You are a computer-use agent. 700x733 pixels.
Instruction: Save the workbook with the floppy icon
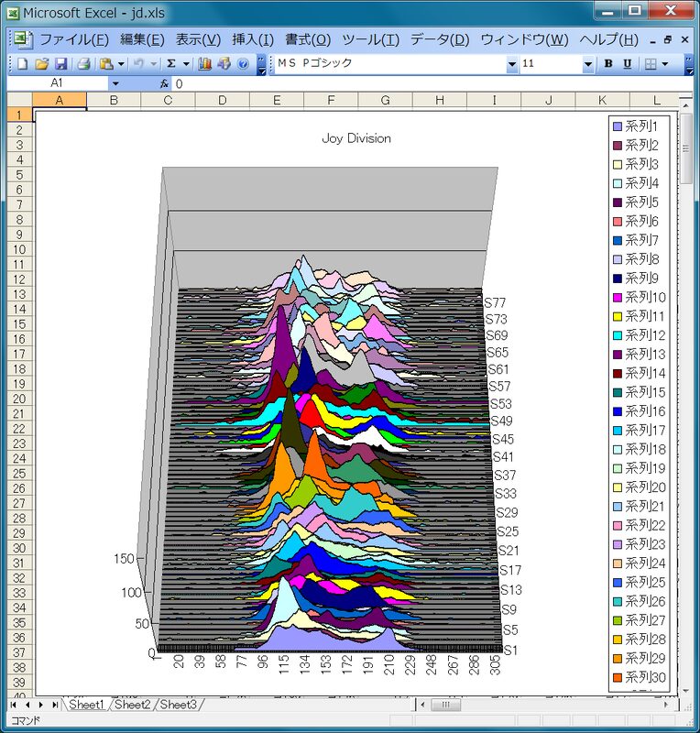(60, 63)
